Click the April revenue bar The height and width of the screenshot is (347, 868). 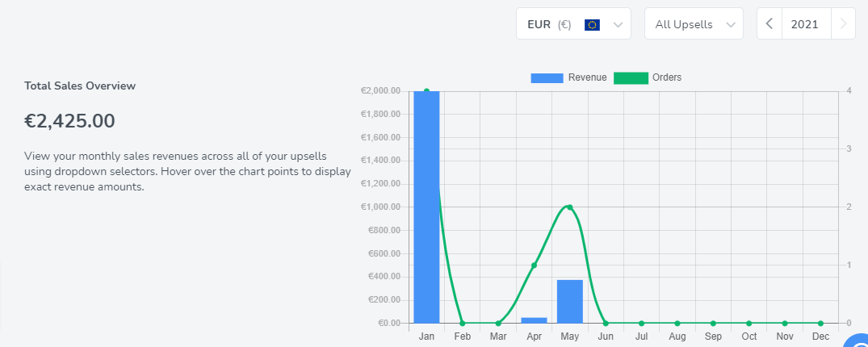(535, 320)
